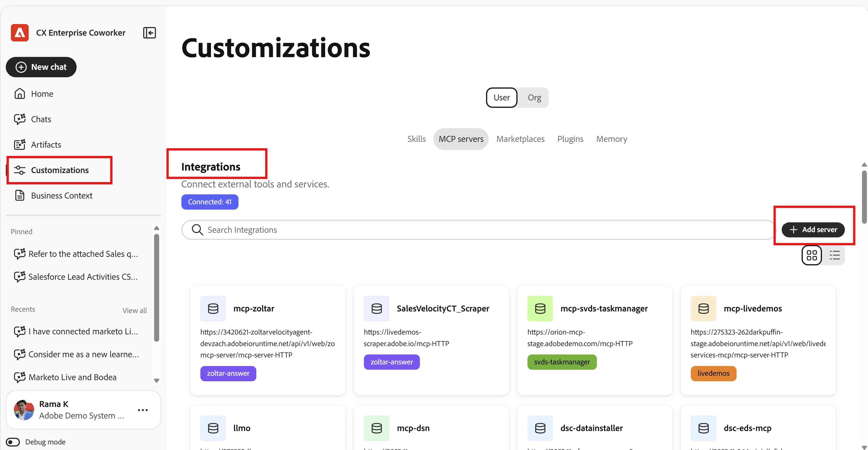The height and width of the screenshot is (450, 868).
Task: Switch to the MCP servers tab
Action: click(461, 139)
